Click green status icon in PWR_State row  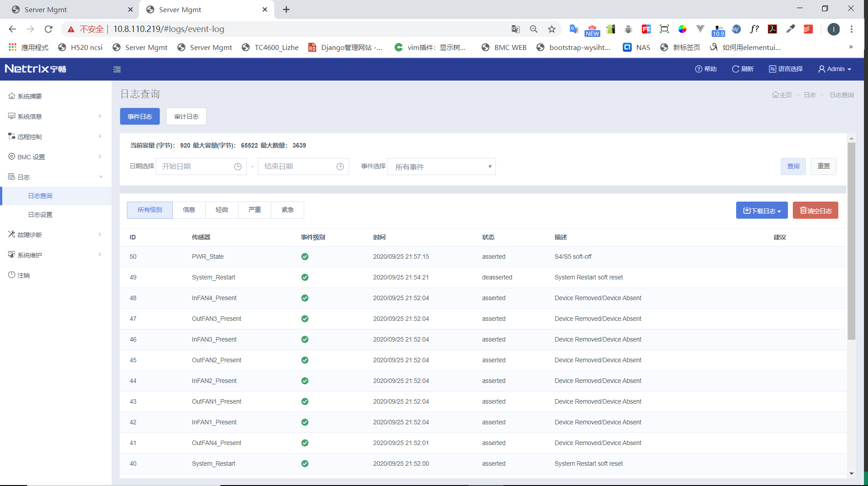pos(305,256)
